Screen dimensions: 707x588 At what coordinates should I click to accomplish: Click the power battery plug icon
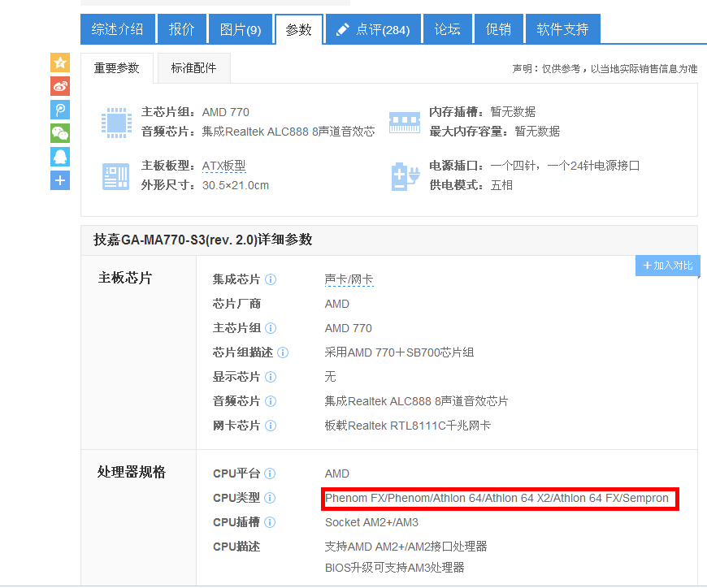pos(405,176)
